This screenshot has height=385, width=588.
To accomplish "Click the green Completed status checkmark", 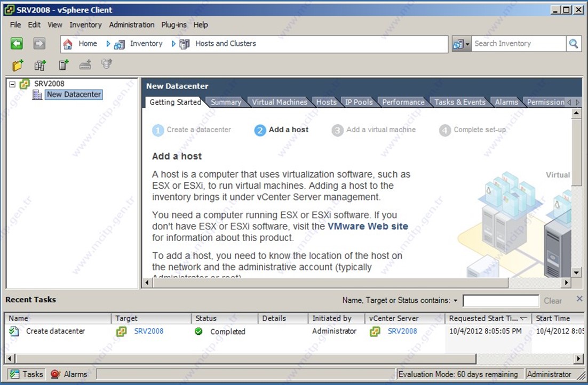I will coord(198,331).
